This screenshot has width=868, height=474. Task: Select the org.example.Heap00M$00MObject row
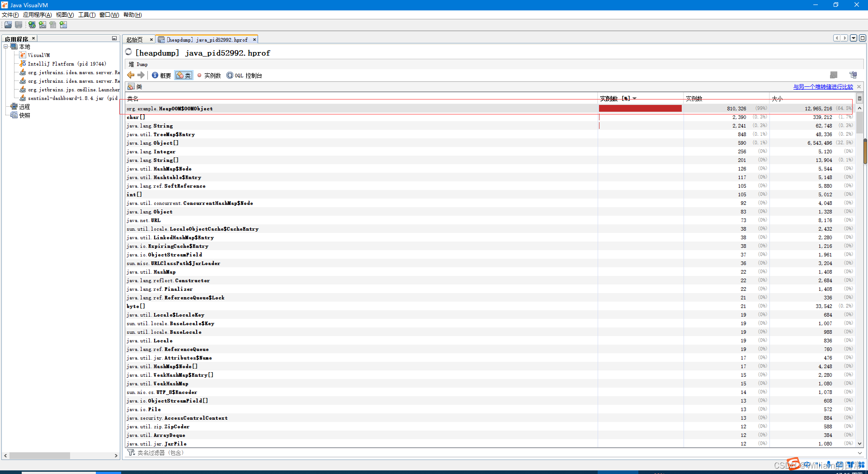click(490, 109)
